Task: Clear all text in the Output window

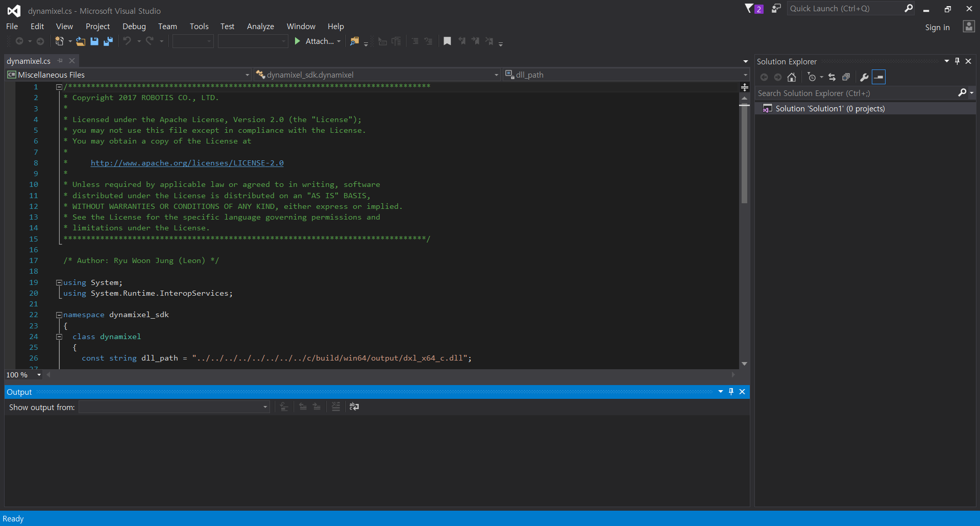Action: (x=336, y=407)
